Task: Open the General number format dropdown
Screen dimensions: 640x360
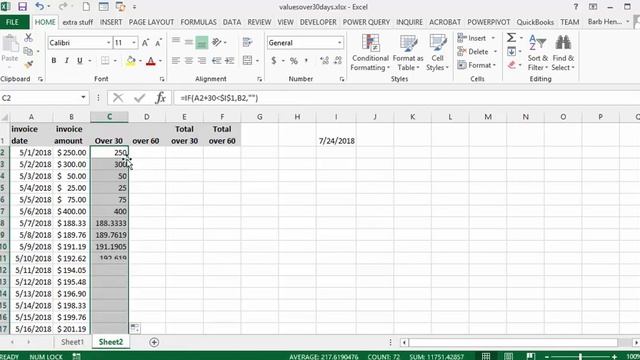Action: click(339, 42)
